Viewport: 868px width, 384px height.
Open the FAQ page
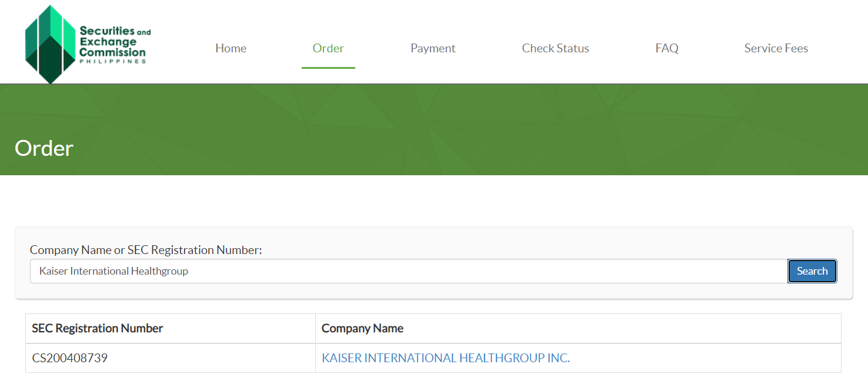[x=667, y=48]
